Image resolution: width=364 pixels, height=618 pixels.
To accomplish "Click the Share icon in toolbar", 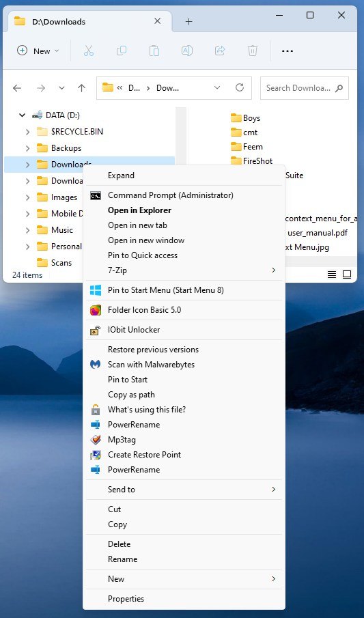I will [x=220, y=51].
